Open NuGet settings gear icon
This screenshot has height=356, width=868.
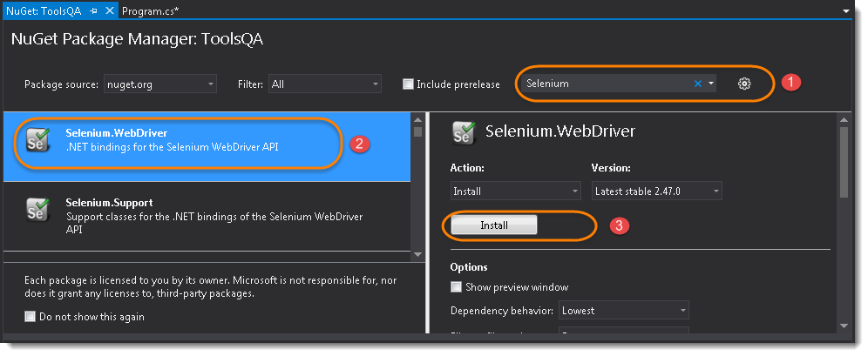tap(743, 84)
